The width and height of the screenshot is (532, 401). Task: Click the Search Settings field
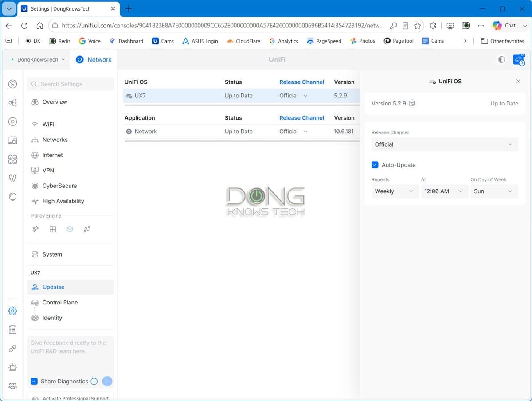point(70,84)
